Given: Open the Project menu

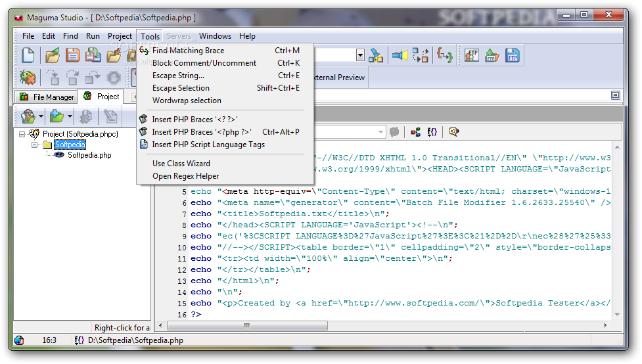Looking at the screenshot, I should pos(120,36).
